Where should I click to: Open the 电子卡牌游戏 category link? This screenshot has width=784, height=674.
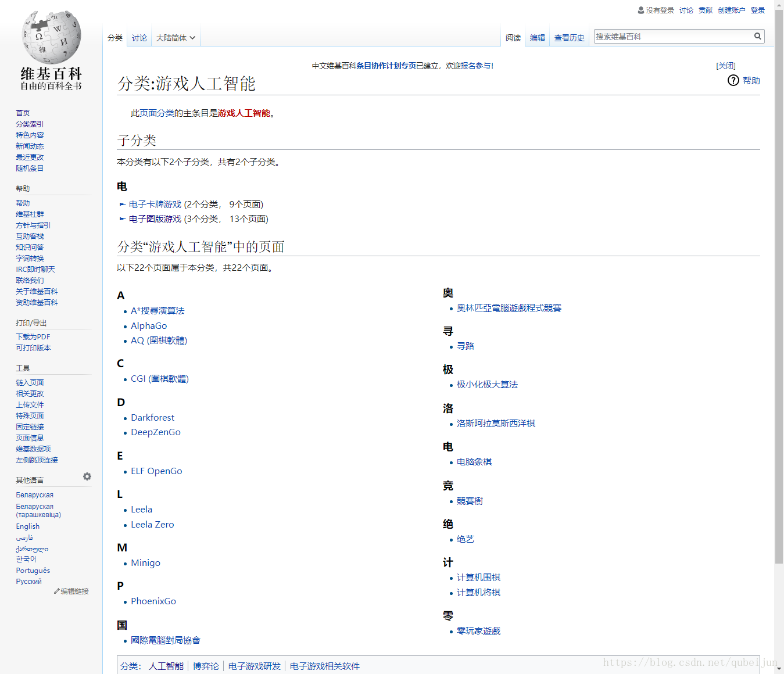pos(155,205)
